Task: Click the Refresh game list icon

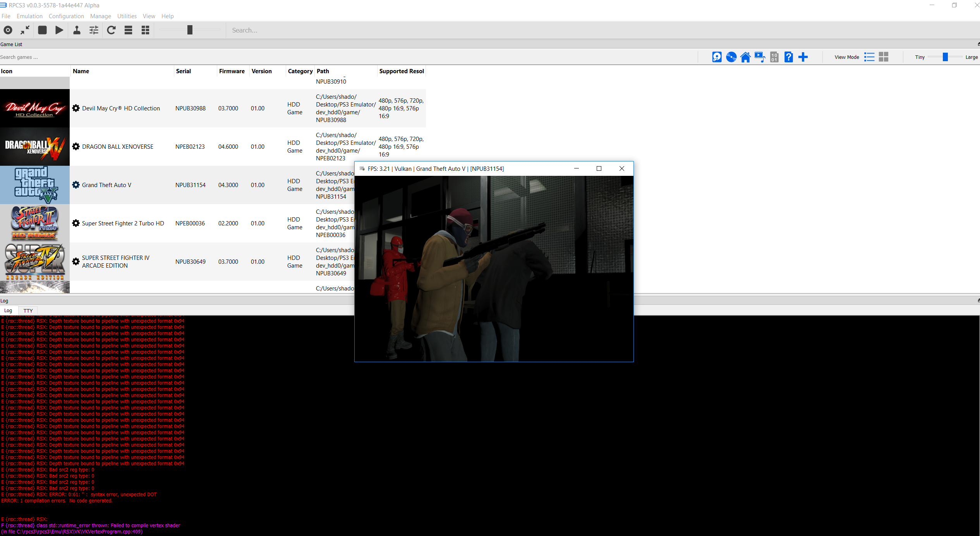Action: 111,30
